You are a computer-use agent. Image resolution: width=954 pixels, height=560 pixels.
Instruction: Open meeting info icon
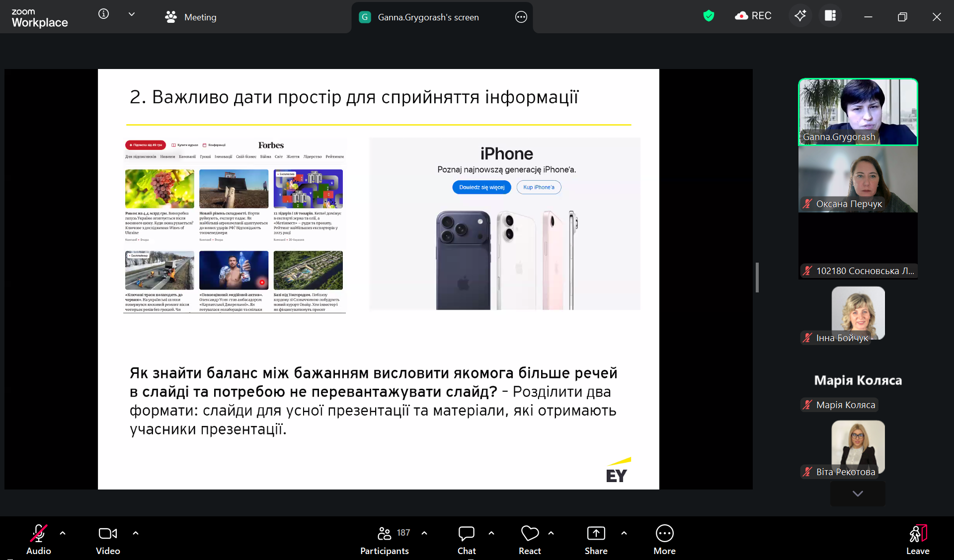[x=103, y=14]
